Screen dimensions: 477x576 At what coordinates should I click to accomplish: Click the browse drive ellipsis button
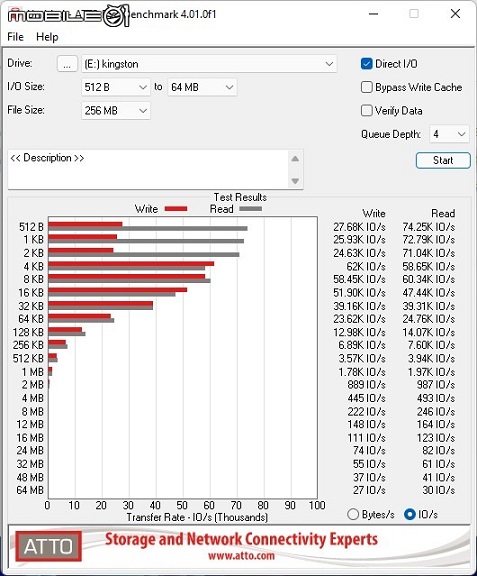click(x=67, y=64)
